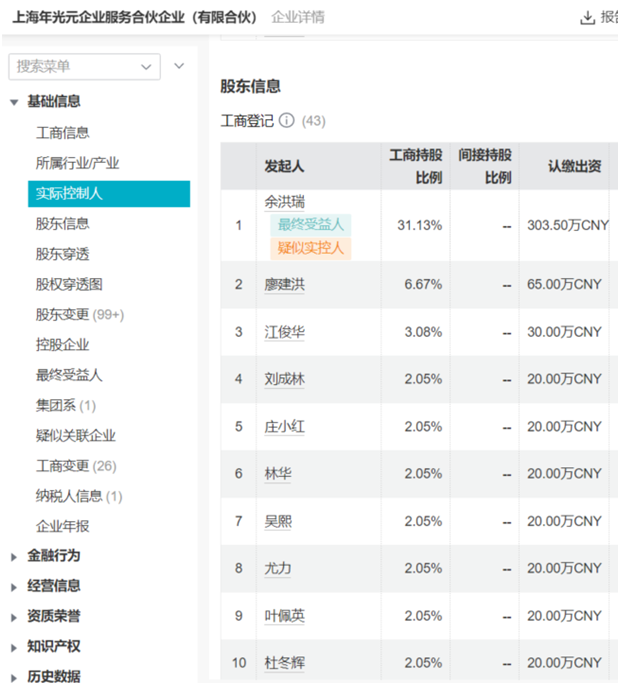Open the 搜索菜单 dropdown box
This screenshot has width=620, height=685.
pos(84,67)
